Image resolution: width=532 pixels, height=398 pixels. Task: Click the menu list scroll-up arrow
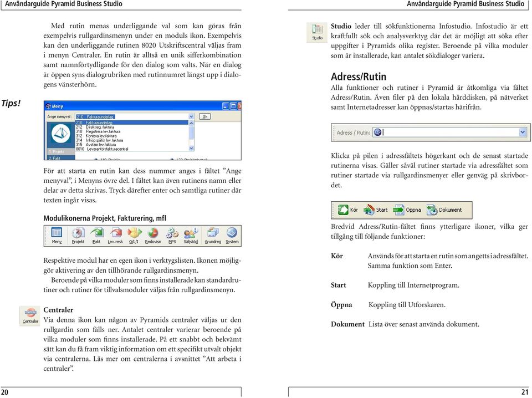click(191, 123)
